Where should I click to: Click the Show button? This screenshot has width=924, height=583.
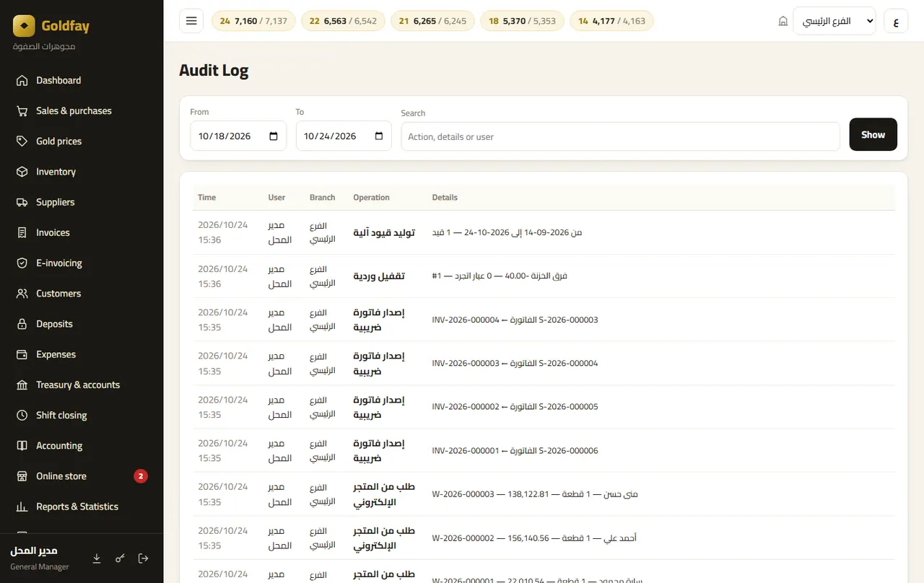873,135
